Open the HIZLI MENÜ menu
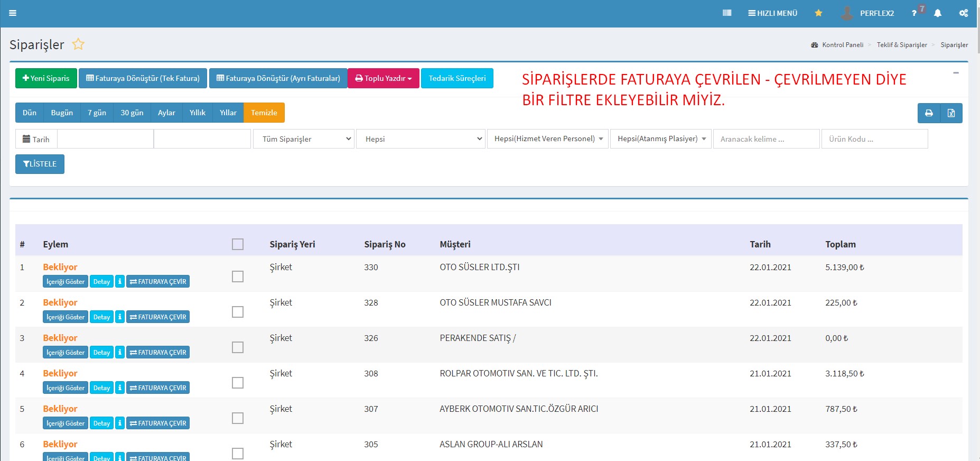The image size is (980, 461). (x=772, y=13)
